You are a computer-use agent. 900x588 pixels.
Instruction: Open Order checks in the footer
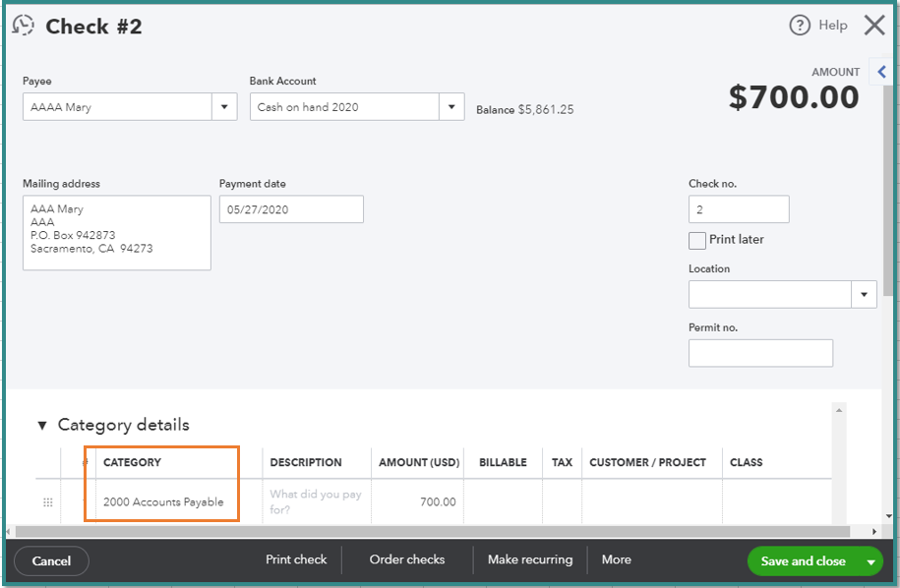(407, 559)
